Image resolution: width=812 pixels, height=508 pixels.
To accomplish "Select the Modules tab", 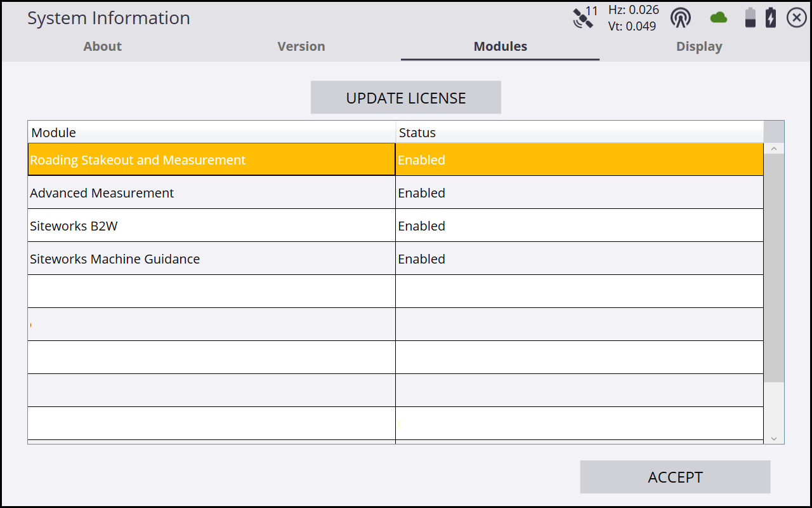I will click(500, 46).
